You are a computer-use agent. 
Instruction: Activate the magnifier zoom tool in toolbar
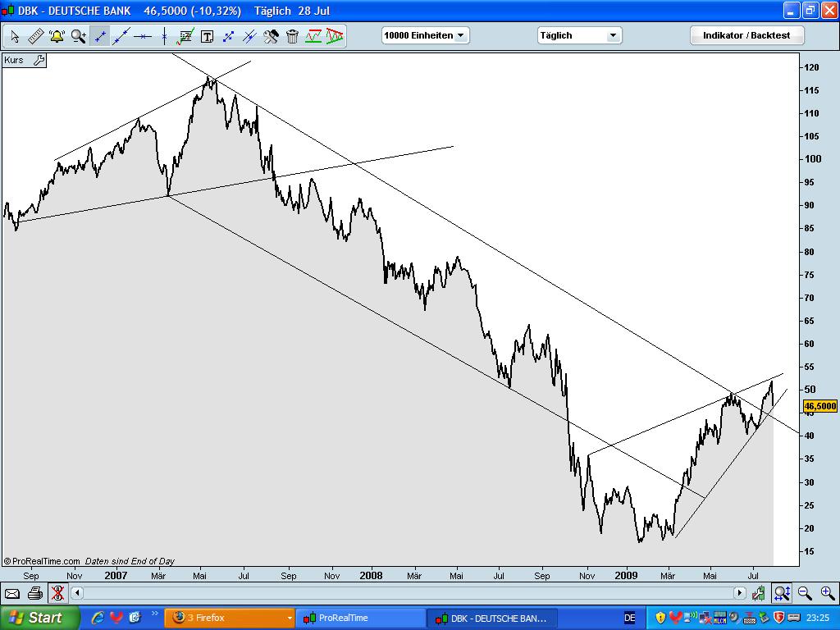(78, 36)
